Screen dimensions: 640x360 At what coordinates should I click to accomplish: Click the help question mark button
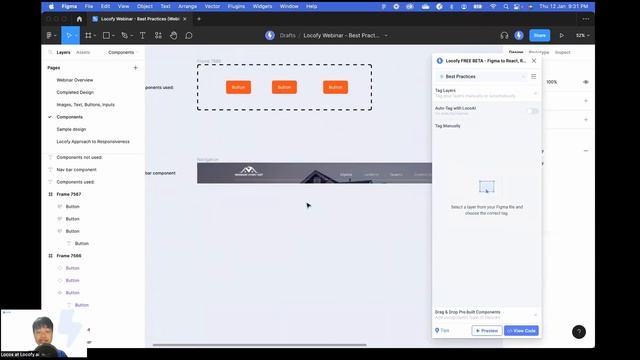[579, 332]
